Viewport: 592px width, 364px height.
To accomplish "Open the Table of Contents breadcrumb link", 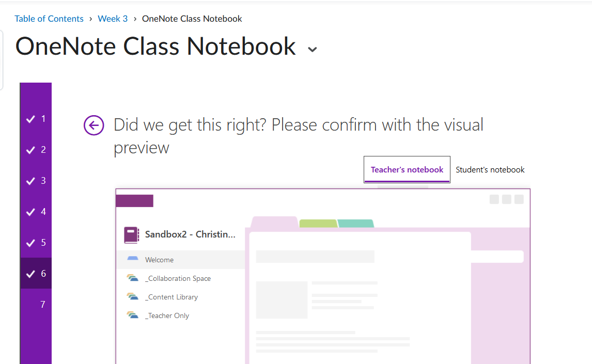I will pyautogui.click(x=49, y=19).
